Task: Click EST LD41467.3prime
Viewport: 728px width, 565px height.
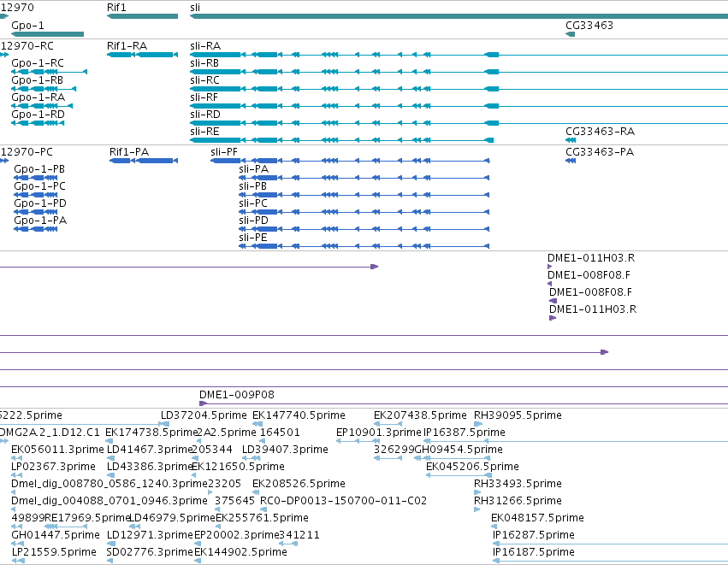Action: (x=150, y=450)
